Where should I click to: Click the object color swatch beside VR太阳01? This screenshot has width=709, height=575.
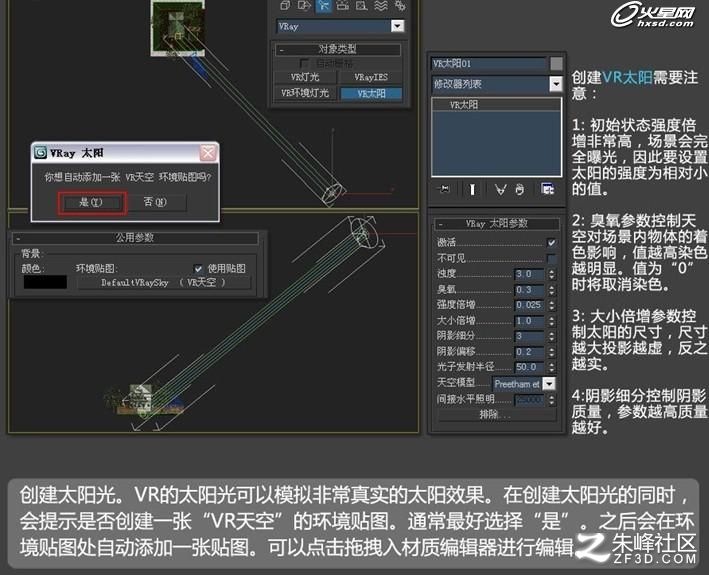(556, 64)
